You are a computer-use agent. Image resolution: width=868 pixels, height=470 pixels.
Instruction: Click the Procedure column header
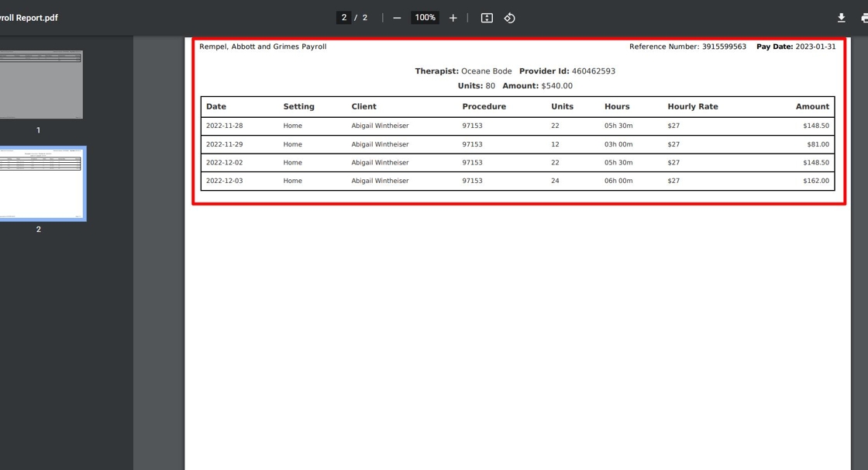point(484,106)
